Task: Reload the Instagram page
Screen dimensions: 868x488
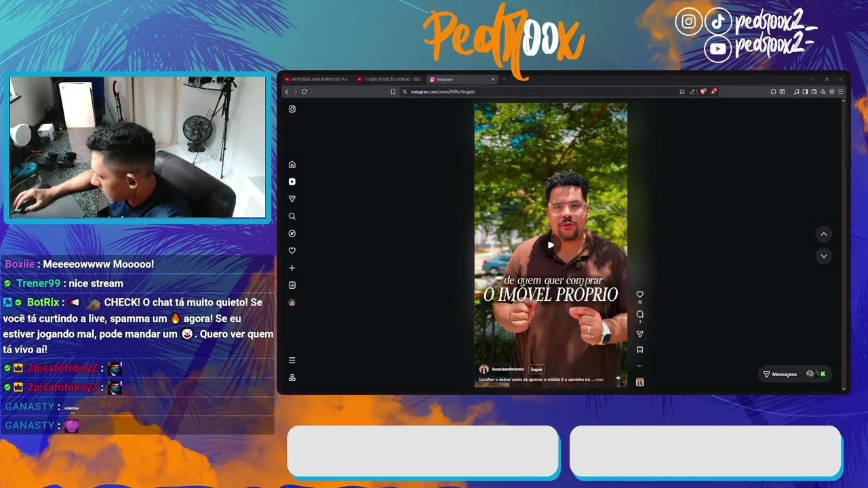Action: pos(304,91)
